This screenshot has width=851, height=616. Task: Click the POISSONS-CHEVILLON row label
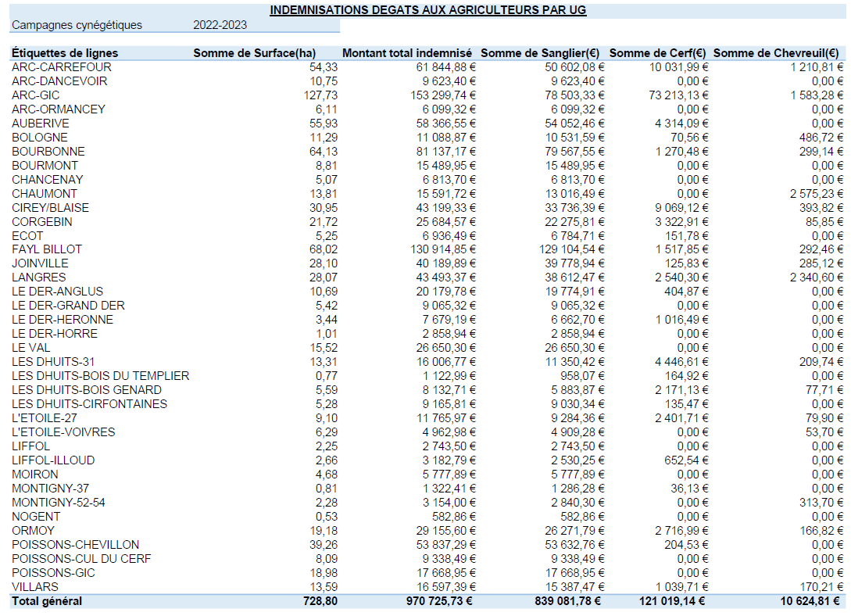point(76,546)
